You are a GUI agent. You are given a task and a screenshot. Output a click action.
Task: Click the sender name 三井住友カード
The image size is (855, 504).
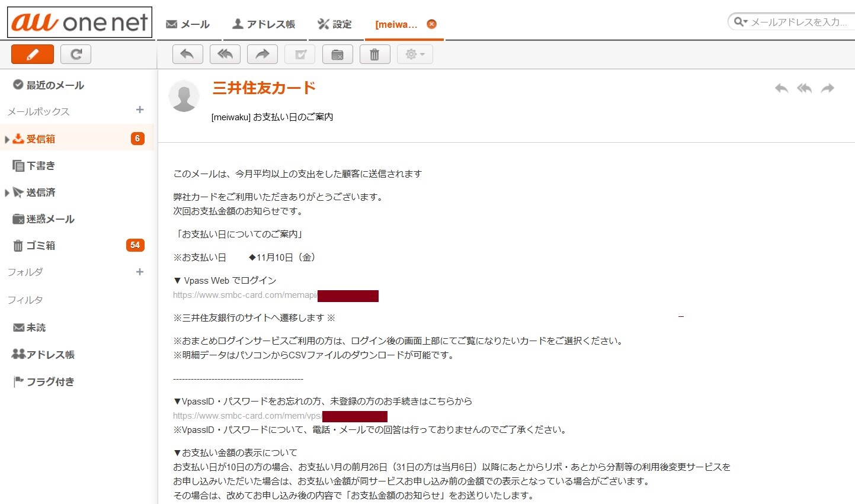(x=264, y=88)
